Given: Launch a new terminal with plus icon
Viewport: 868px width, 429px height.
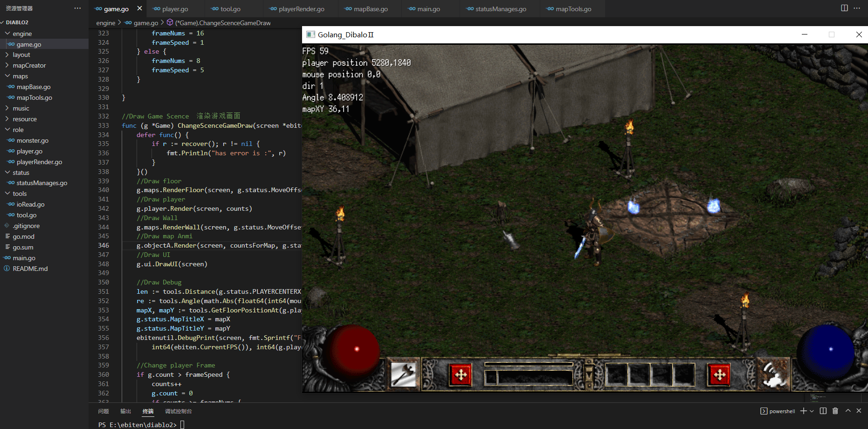Looking at the screenshot, I should (803, 411).
